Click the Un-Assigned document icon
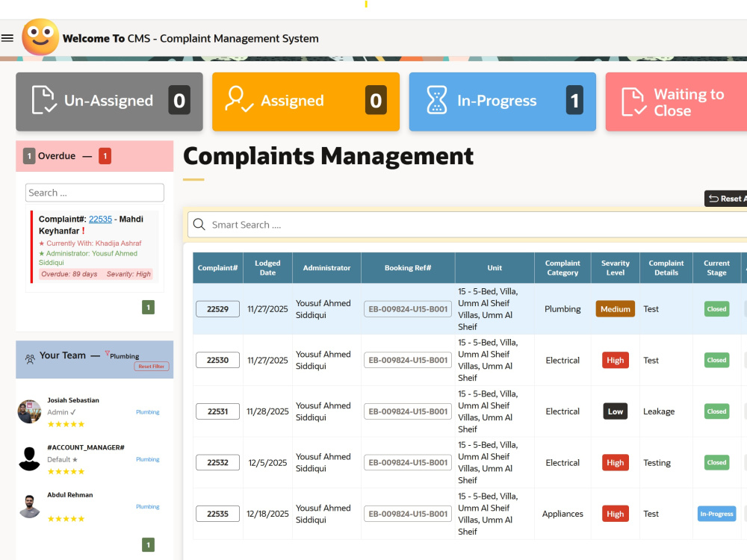This screenshot has width=747, height=560. tap(44, 100)
